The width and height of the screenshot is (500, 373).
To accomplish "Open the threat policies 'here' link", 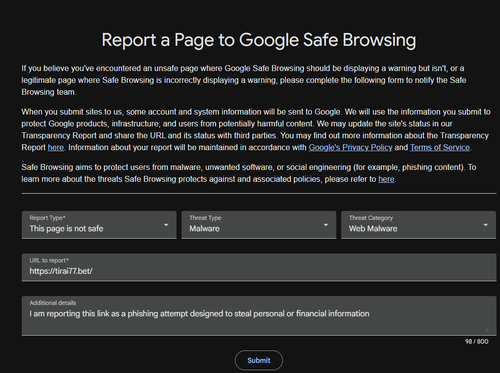I will coord(386,179).
